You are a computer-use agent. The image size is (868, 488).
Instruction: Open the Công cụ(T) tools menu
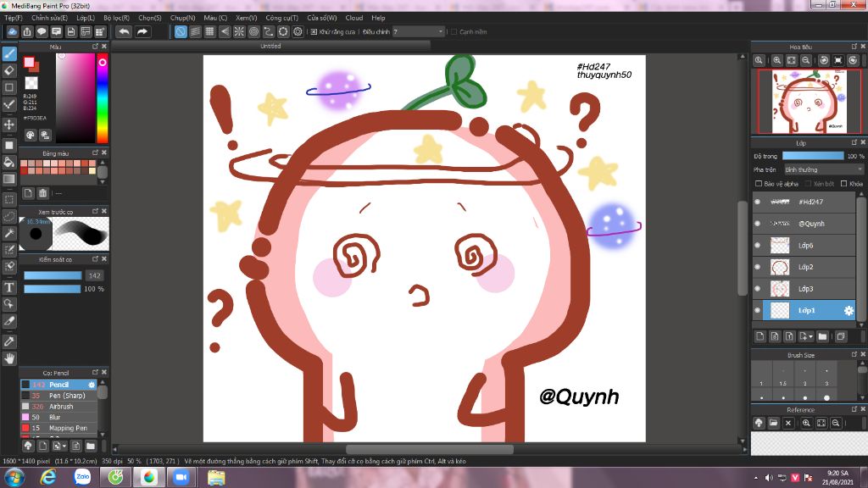(281, 18)
